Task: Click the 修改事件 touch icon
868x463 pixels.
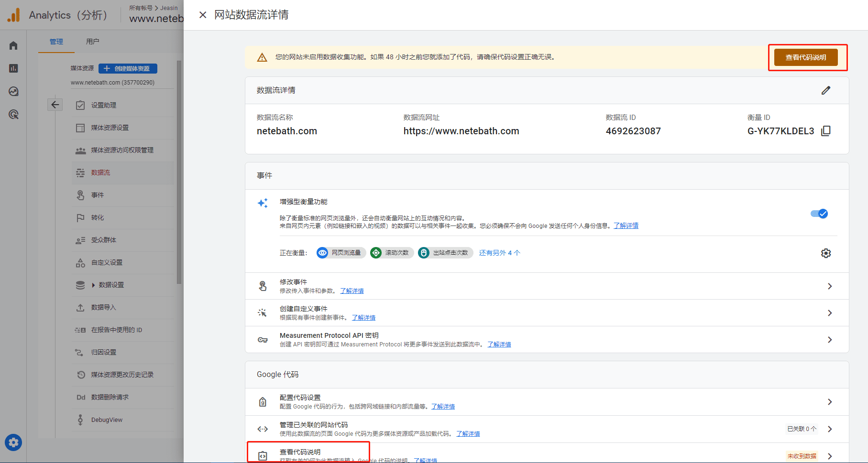Action: point(263,286)
